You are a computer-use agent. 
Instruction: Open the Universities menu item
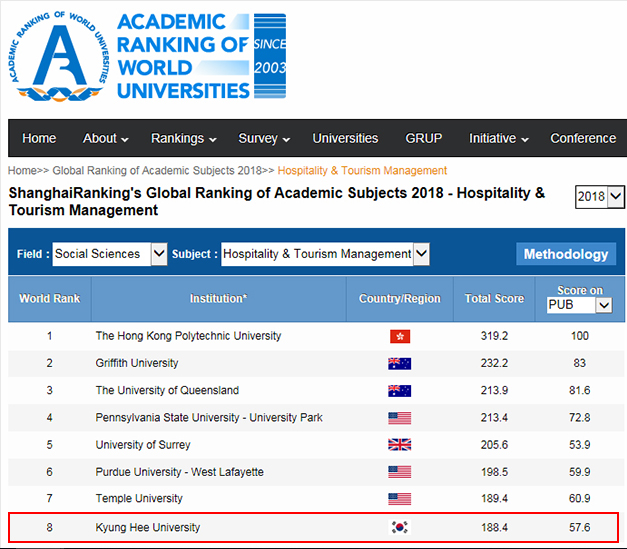pos(345,138)
